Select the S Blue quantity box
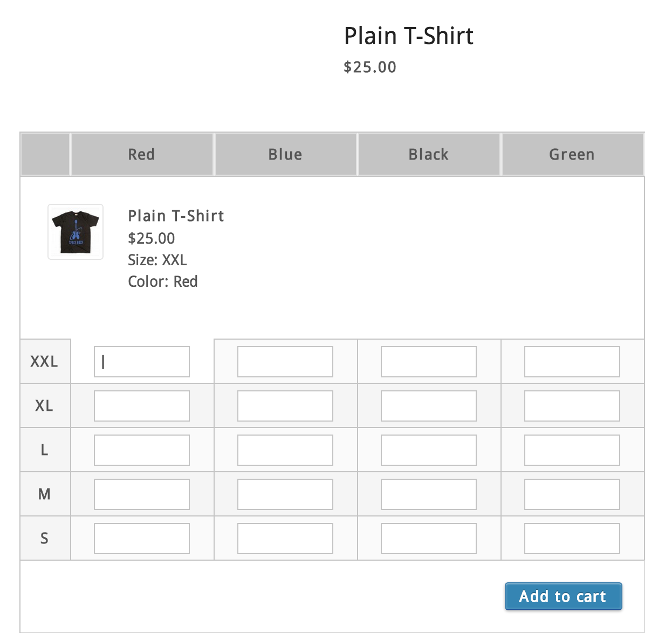This screenshot has width=672, height=634. tap(285, 539)
